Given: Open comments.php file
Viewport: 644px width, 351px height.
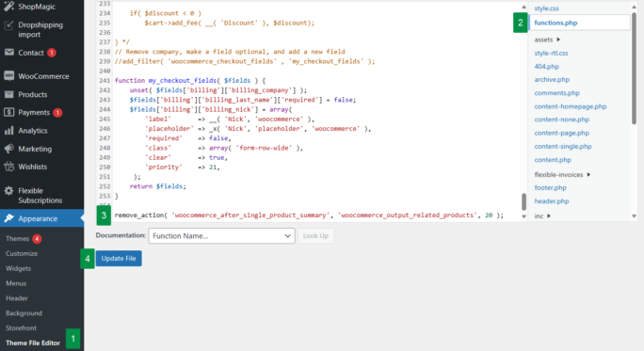Looking at the screenshot, I should tap(557, 93).
